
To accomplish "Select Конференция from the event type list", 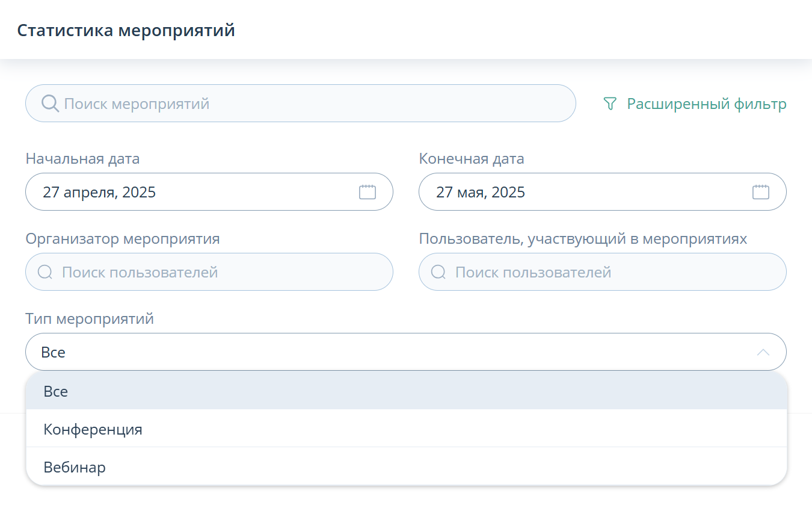I will click(93, 429).
